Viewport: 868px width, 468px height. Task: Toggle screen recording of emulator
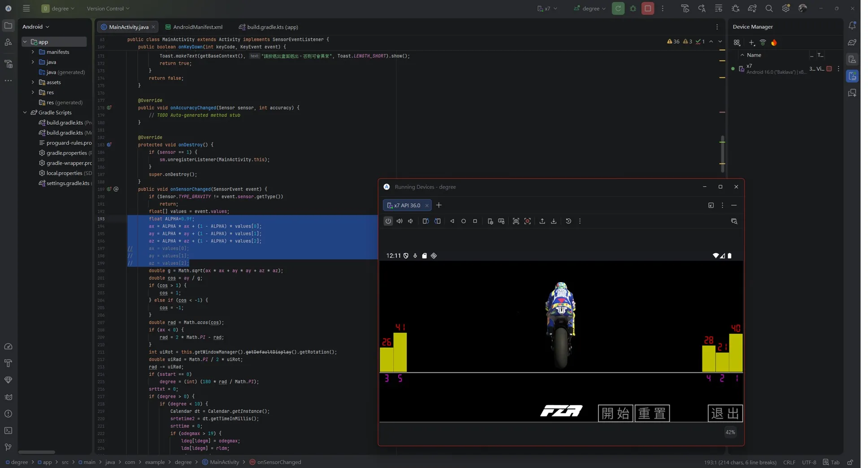(527, 221)
